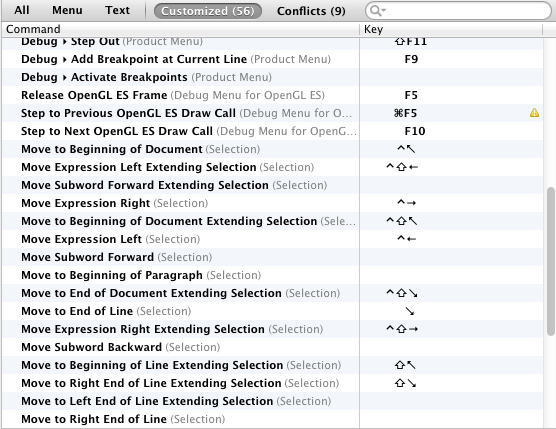Open the search field dropdown arrow
This screenshot has height=429, width=556.
383,11
